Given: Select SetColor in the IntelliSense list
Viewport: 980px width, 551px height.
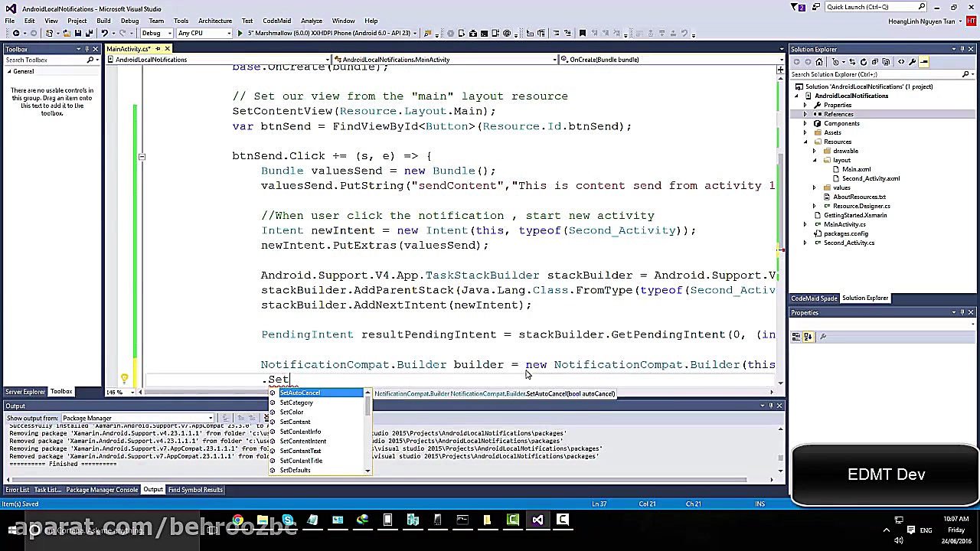Looking at the screenshot, I should tap(292, 412).
